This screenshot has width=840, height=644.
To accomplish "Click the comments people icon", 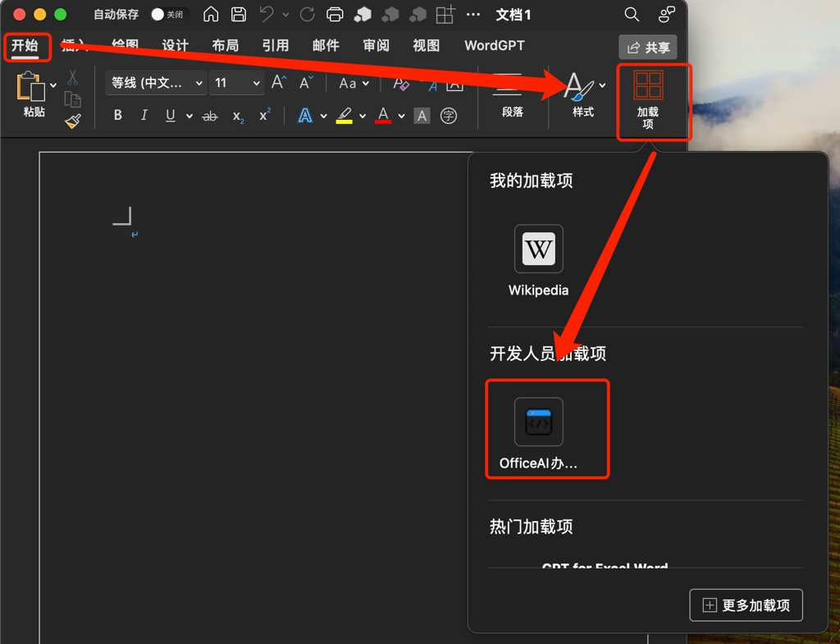I will [x=666, y=15].
